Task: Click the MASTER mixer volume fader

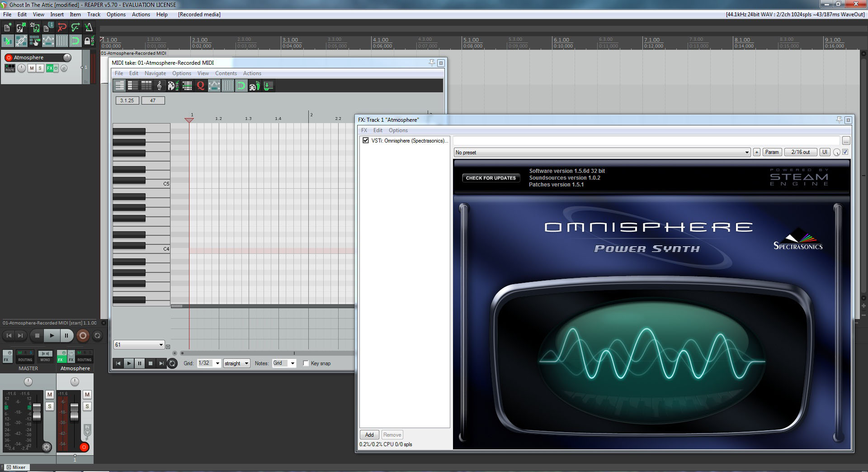Action: (37, 411)
